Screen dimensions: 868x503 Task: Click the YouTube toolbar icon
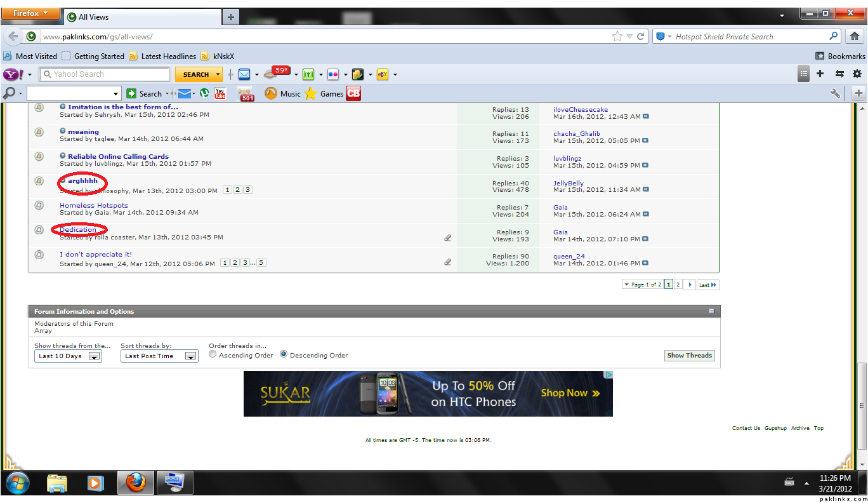(220, 93)
